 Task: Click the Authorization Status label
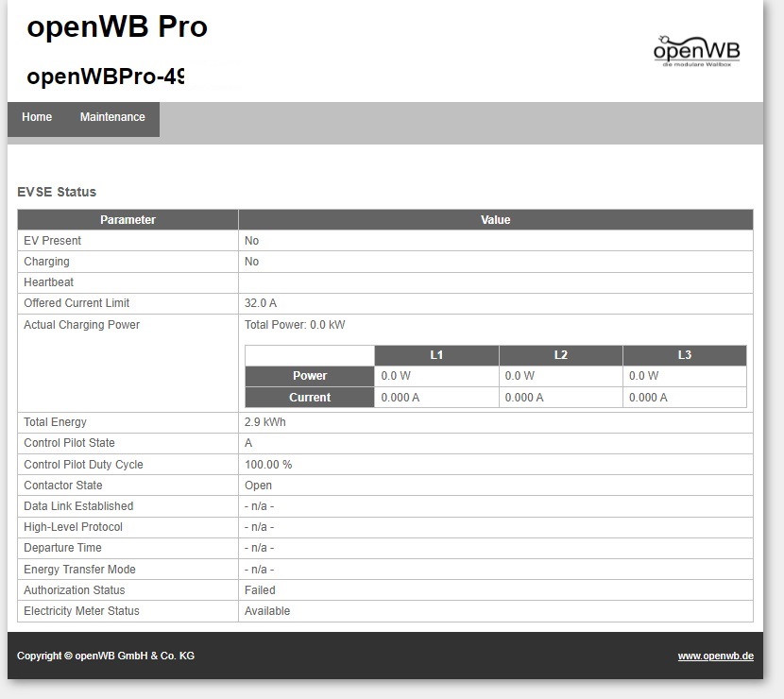pyautogui.click(x=74, y=590)
